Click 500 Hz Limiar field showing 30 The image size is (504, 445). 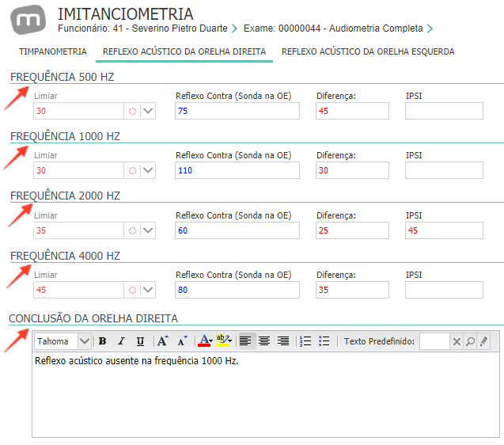click(78, 111)
